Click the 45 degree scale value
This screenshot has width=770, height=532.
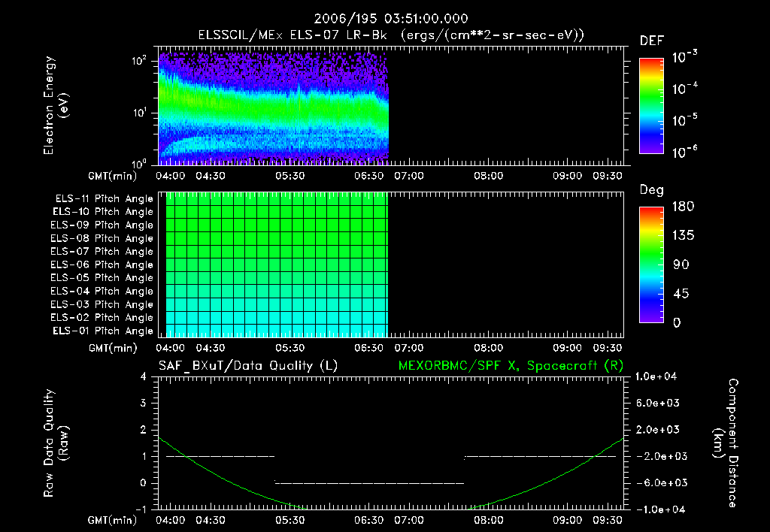(681, 294)
